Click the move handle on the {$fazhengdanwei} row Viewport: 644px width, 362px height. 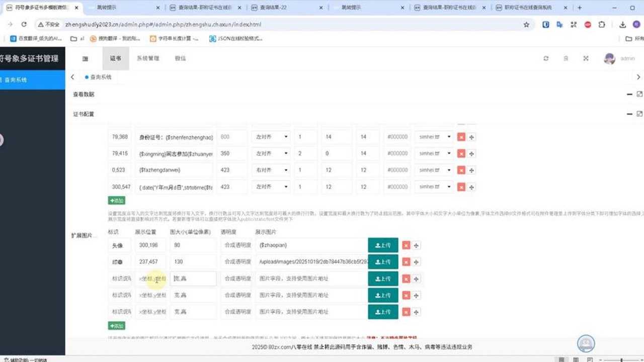(x=471, y=170)
